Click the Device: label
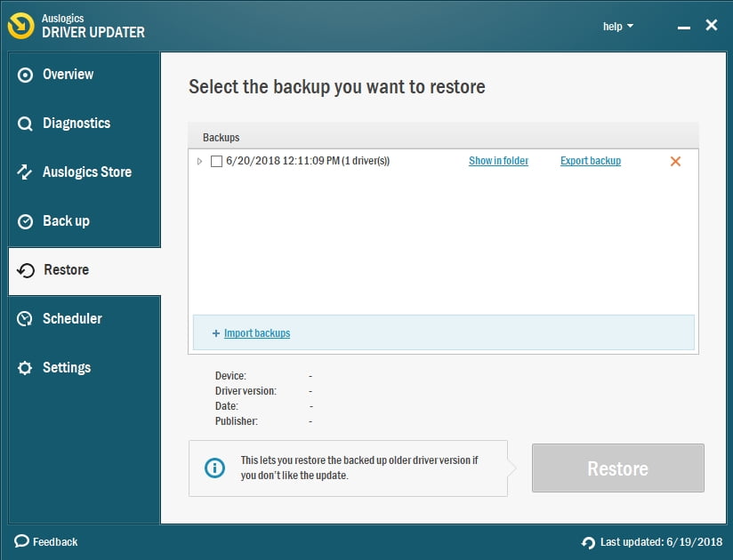 pos(230,375)
